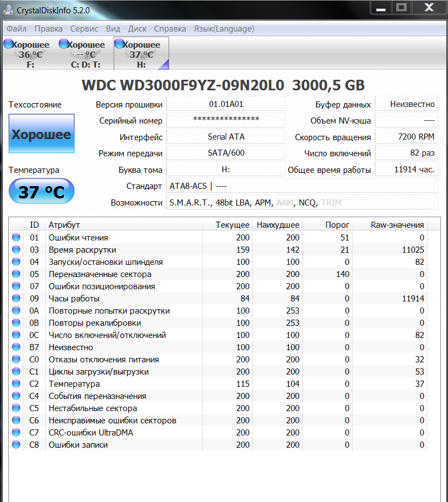This screenshot has width=448, height=502.
Task: Select the Переназначенные сектора attribute row
Action: pos(218,274)
